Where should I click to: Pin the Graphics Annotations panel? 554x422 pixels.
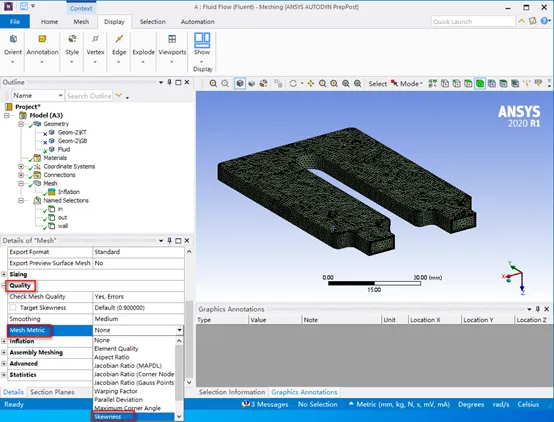(538, 309)
